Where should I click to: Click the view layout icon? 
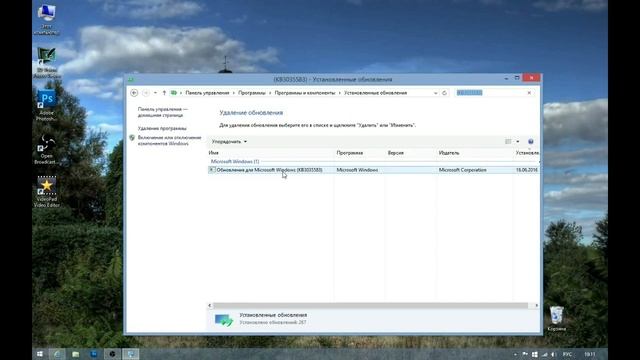click(508, 142)
